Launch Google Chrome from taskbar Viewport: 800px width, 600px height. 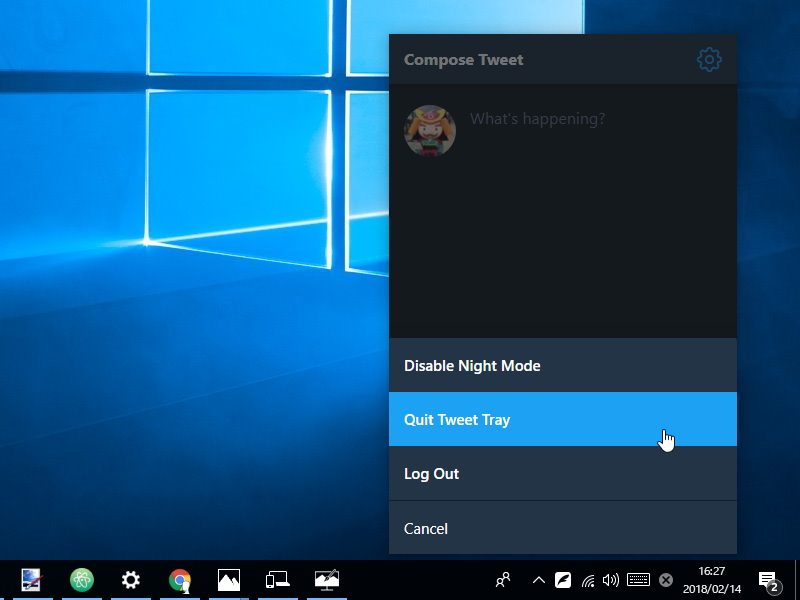[x=180, y=581]
